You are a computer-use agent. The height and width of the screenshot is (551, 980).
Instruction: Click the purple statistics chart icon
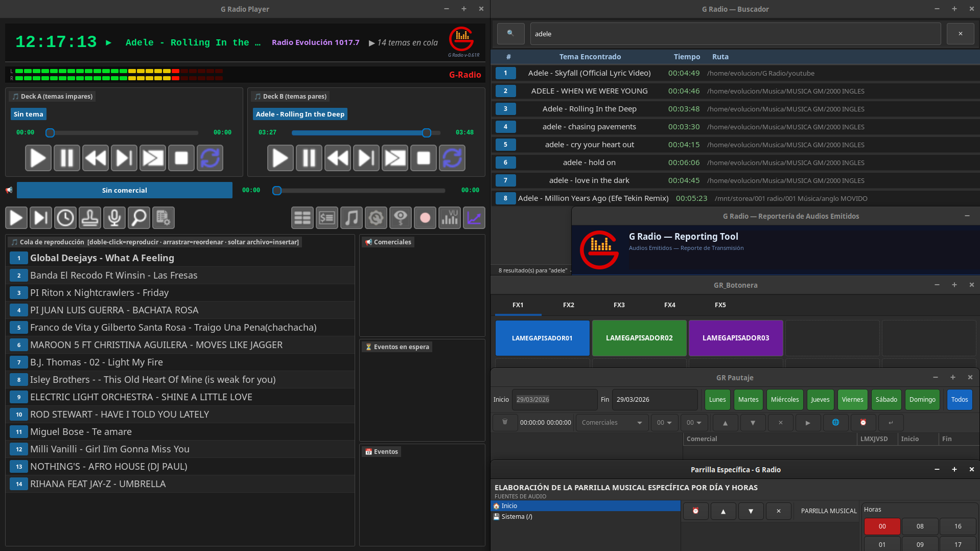click(474, 218)
